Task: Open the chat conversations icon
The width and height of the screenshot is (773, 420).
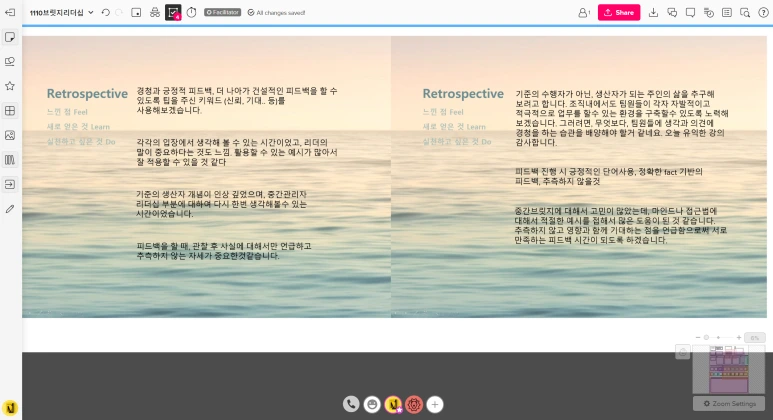Action: point(672,13)
